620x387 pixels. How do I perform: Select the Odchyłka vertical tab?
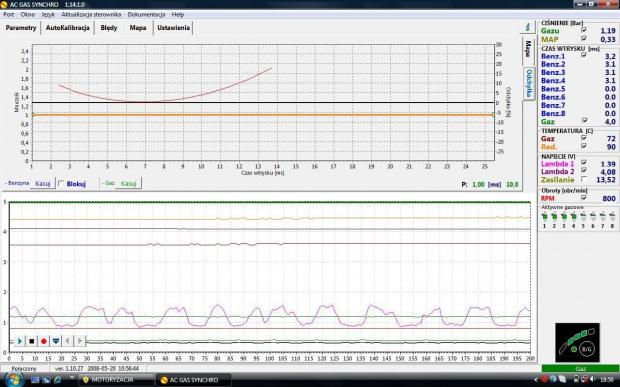(529, 83)
